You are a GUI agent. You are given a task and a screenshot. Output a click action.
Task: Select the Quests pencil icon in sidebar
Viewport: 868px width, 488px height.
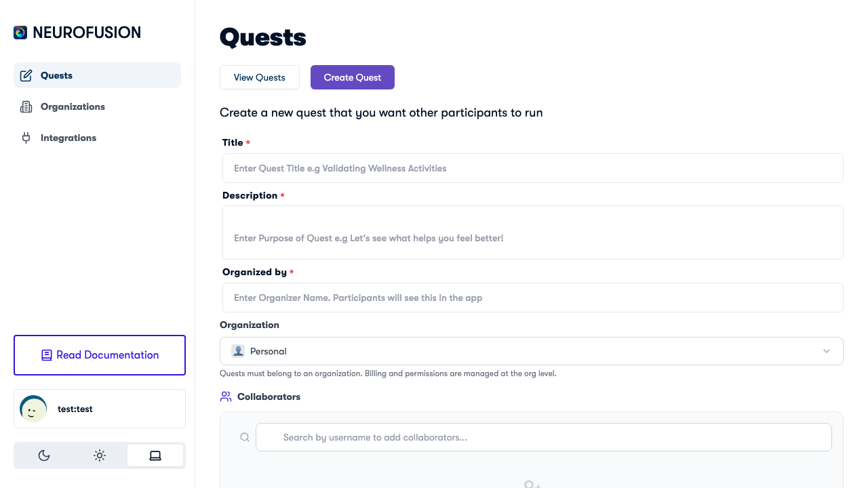click(26, 75)
